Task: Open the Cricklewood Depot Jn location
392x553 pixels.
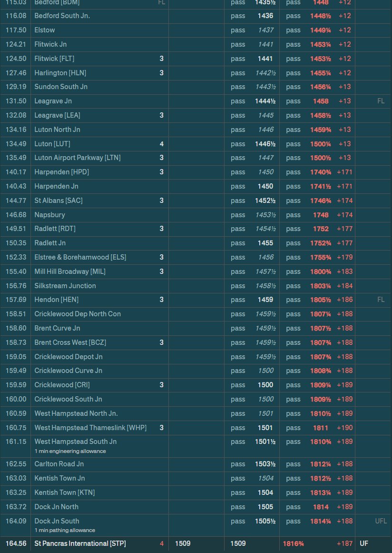Action: (69, 357)
